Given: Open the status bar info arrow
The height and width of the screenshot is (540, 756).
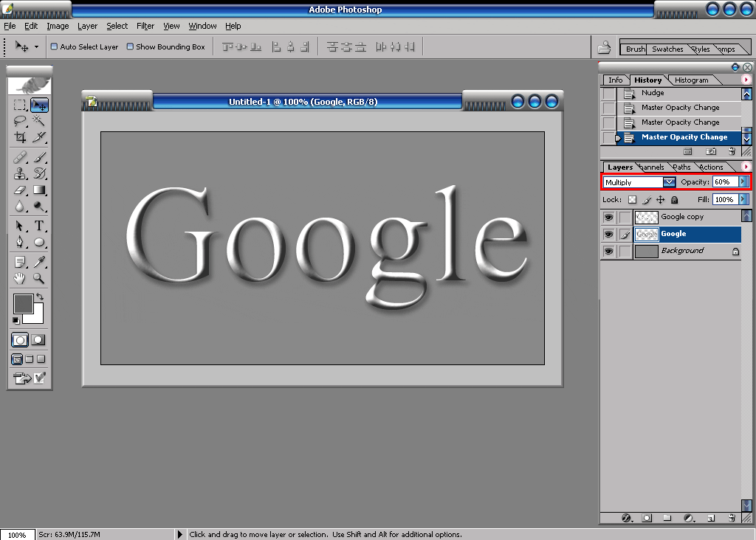Looking at the screenshot, I should pyautogui.click(x=180, y=534).
